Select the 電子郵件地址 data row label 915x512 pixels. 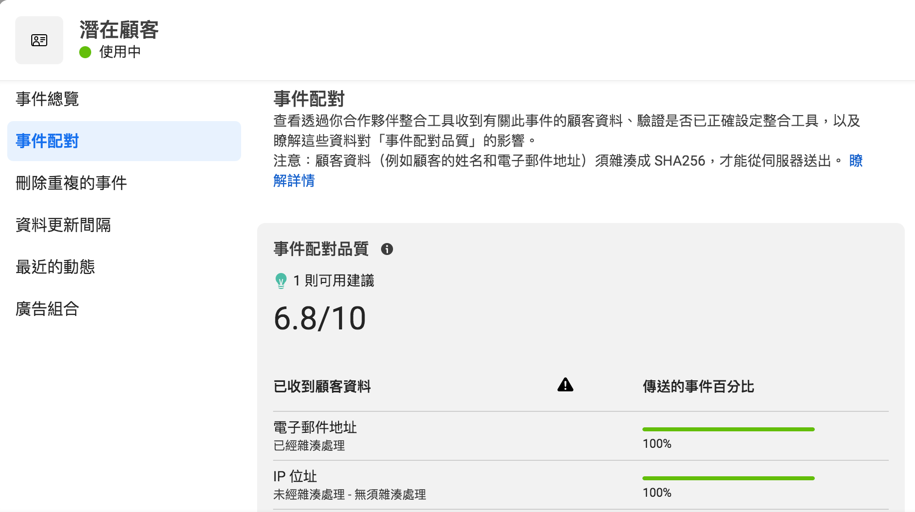coord(315,427)
